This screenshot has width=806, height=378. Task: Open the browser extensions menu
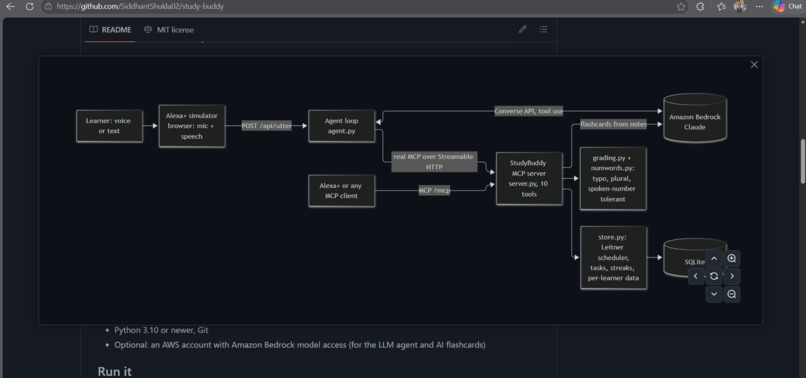(x=700, y=7)
